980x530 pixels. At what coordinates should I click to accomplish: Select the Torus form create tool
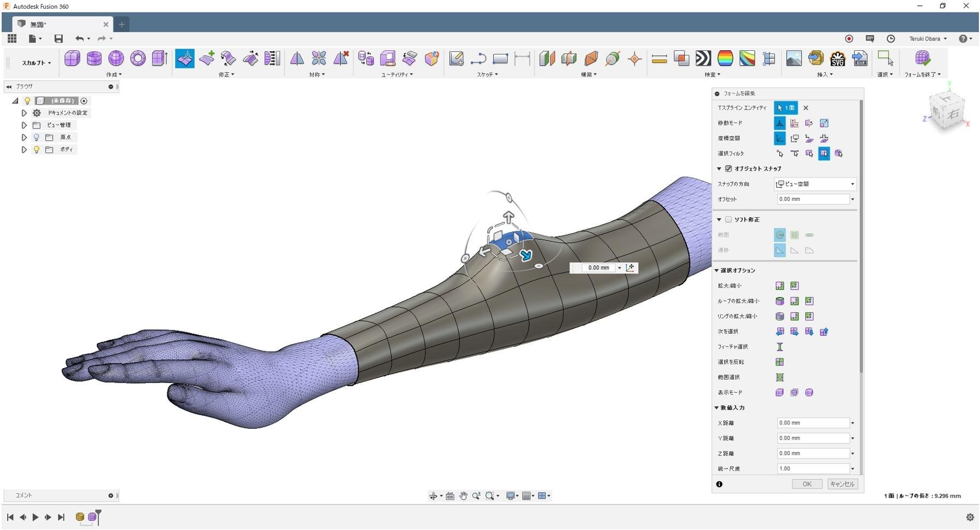tap(138, 58)
